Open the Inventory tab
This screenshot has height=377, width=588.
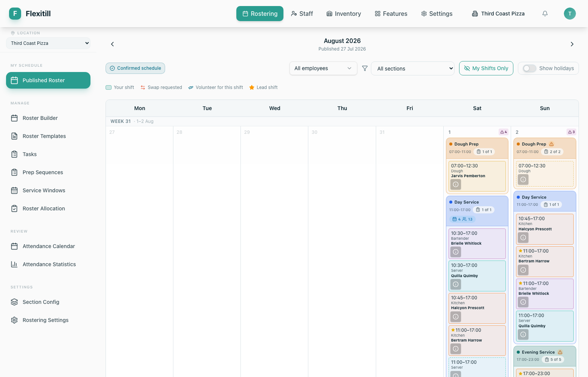344,14
